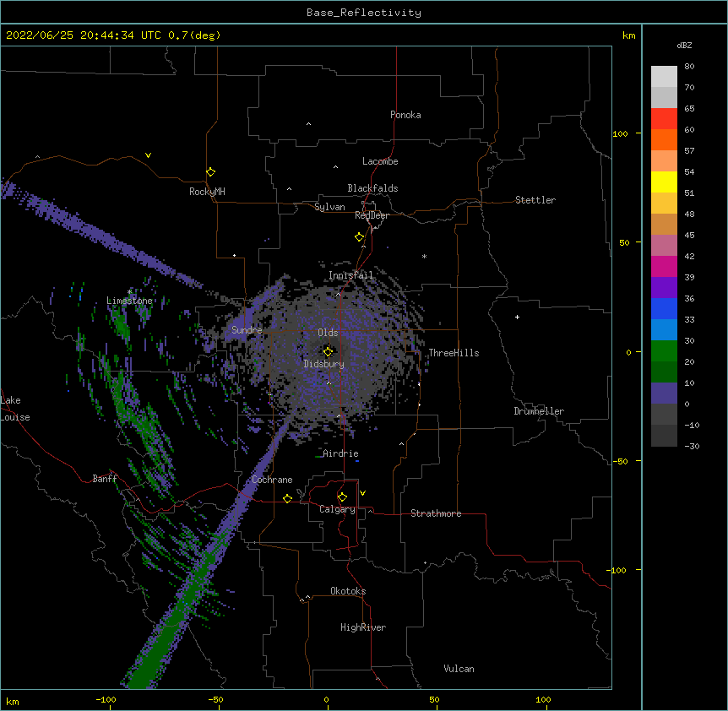Select the yellow diamond marker above Calgary
Image resolution: width=728 pixels, height=711 pixels.
point(342,497)
